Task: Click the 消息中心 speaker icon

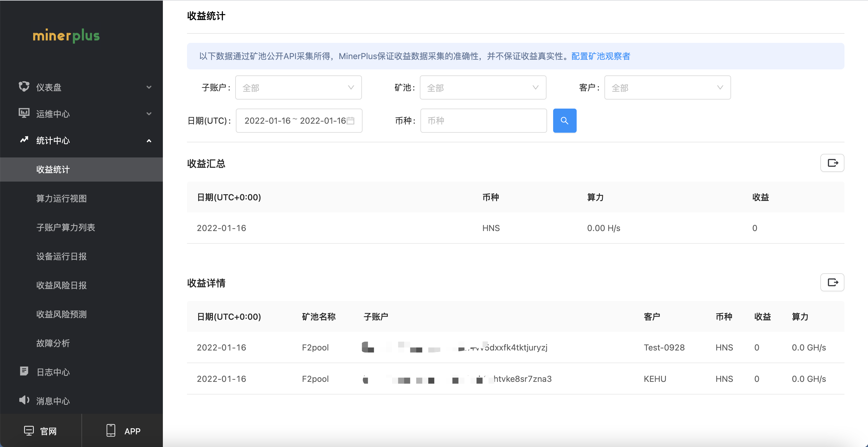Action: point(24,400)
